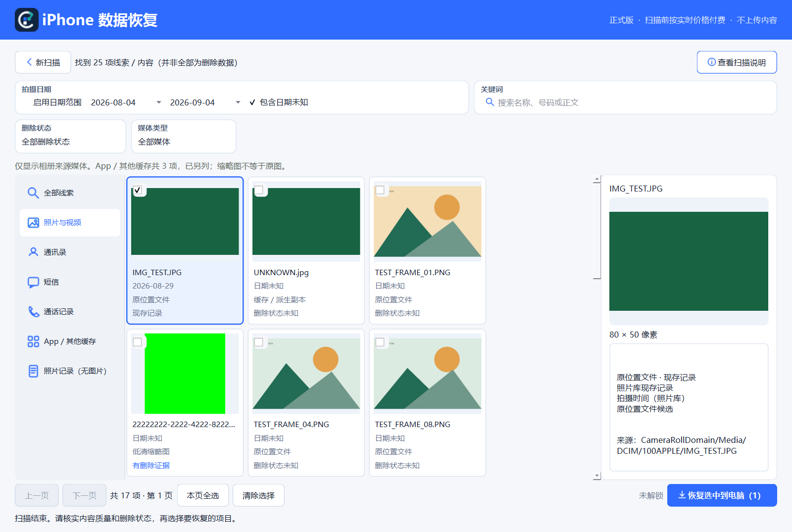This screenshot has height=532, width=792.
Task: Tick the TEST_FRAME_01.PNG card checkbox
Action: pos(380,190)
